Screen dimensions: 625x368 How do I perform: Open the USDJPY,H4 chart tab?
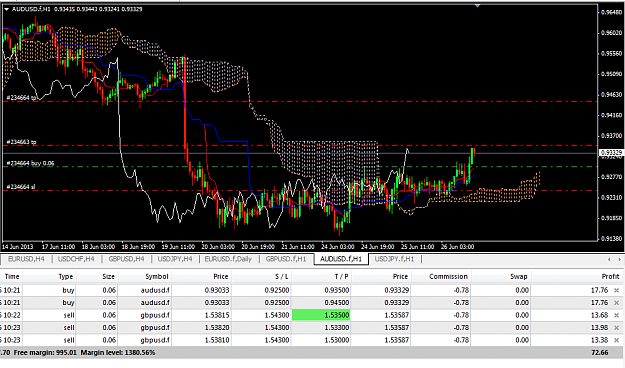[x=175, y=259]
